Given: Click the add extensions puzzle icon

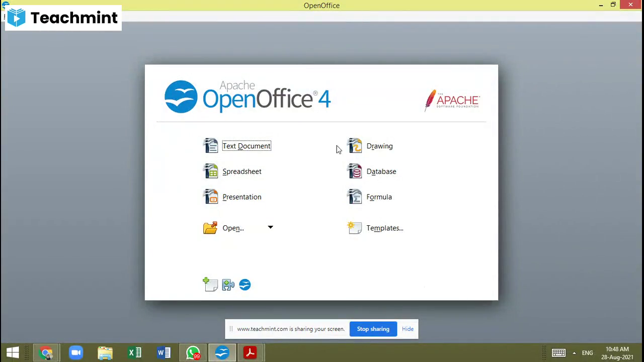Looking at the screenshot, I should [x=228, y=285].
